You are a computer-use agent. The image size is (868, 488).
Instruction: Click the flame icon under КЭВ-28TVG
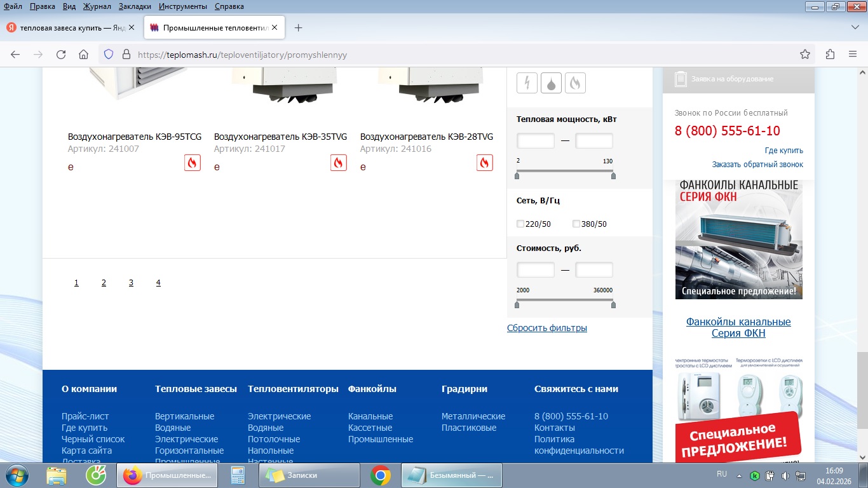(x=484, y=163)
